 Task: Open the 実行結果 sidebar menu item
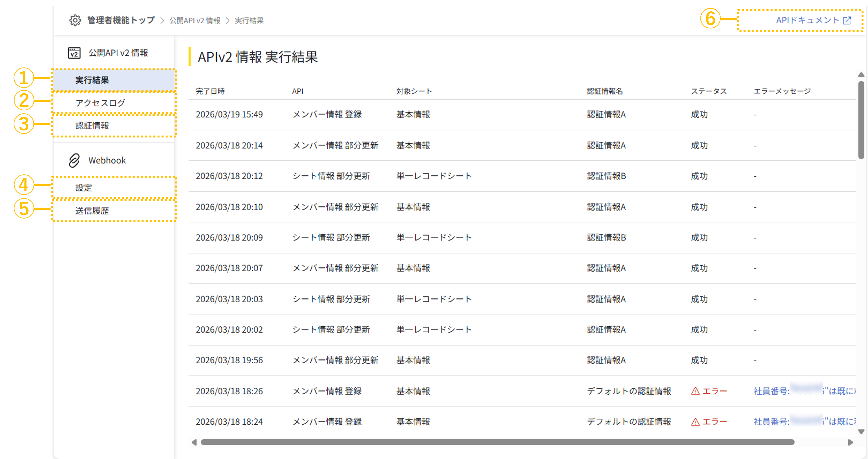pyautogui.click(x=114, y=80)
